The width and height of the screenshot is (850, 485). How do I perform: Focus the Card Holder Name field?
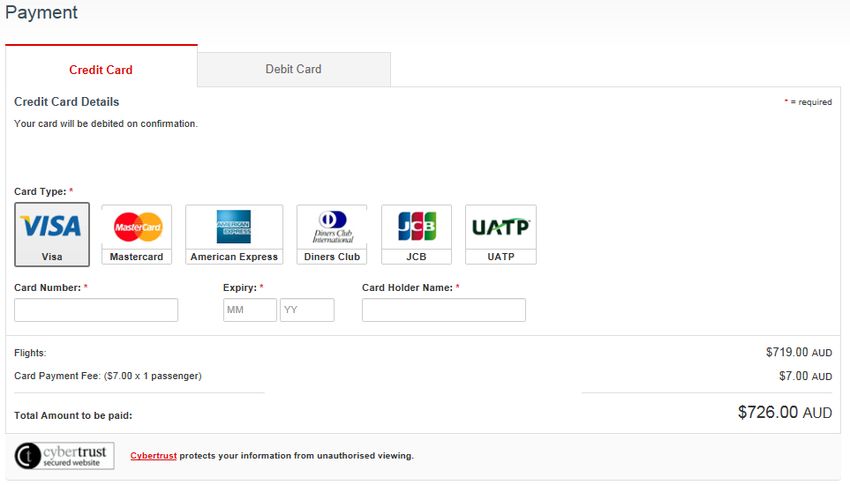click(444, 310)
